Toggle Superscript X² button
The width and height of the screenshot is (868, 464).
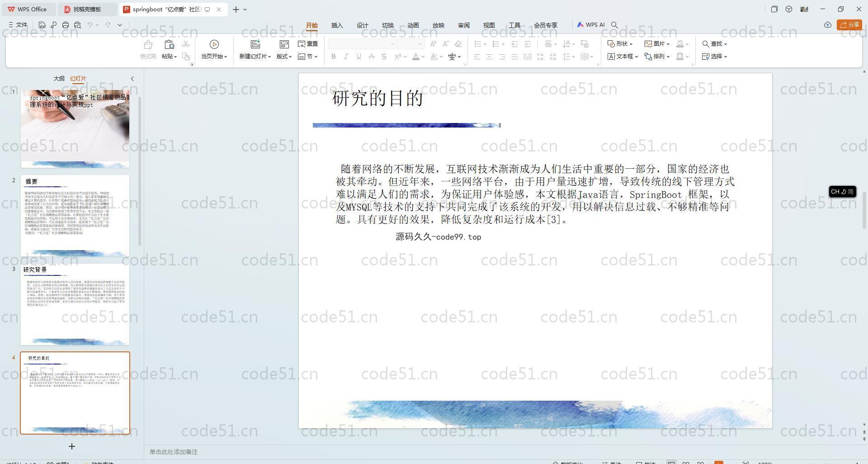398,57
